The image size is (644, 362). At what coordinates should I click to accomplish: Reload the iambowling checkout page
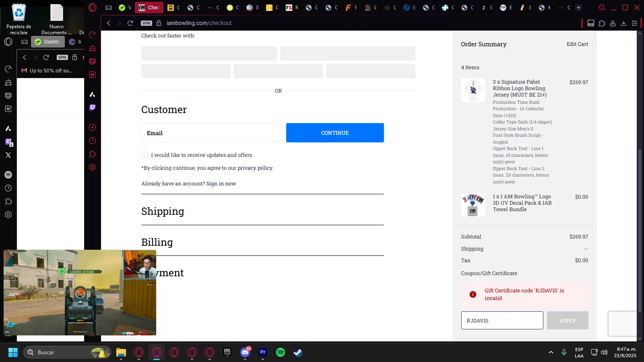[130, 23]
